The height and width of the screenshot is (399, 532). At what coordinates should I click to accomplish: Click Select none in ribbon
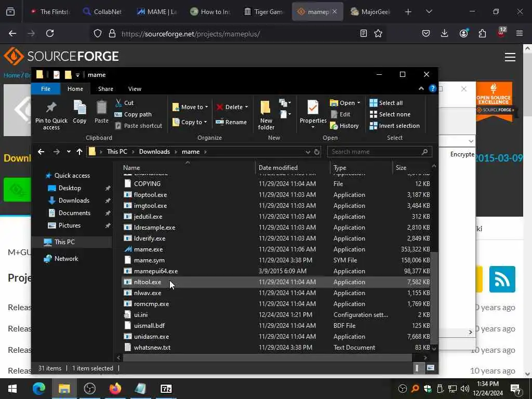pyautogui.click(x=390, y=114)
